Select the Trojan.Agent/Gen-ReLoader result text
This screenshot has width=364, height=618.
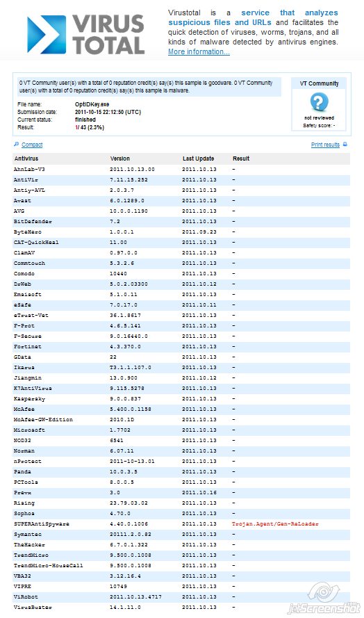(275, 523)
